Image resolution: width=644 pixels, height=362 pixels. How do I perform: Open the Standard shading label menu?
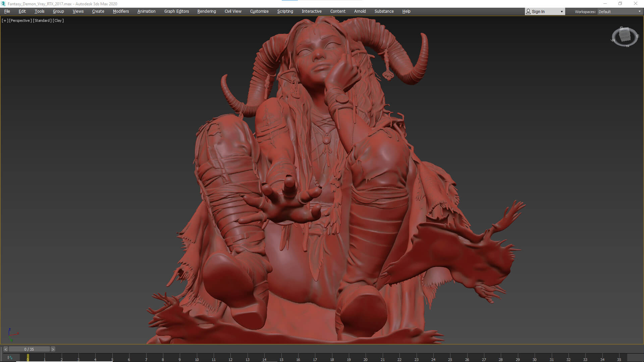coord(42,20)
